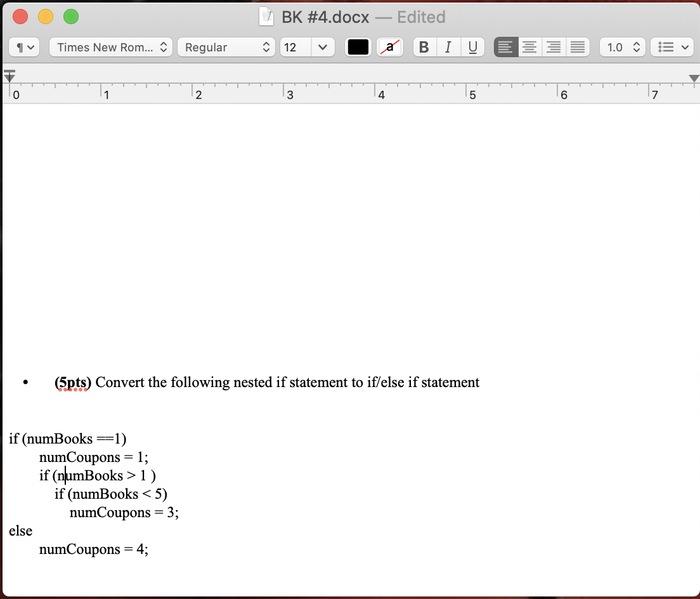Open the list style dropdown
The image size is (700, 599).
click(x=672, y=47)
